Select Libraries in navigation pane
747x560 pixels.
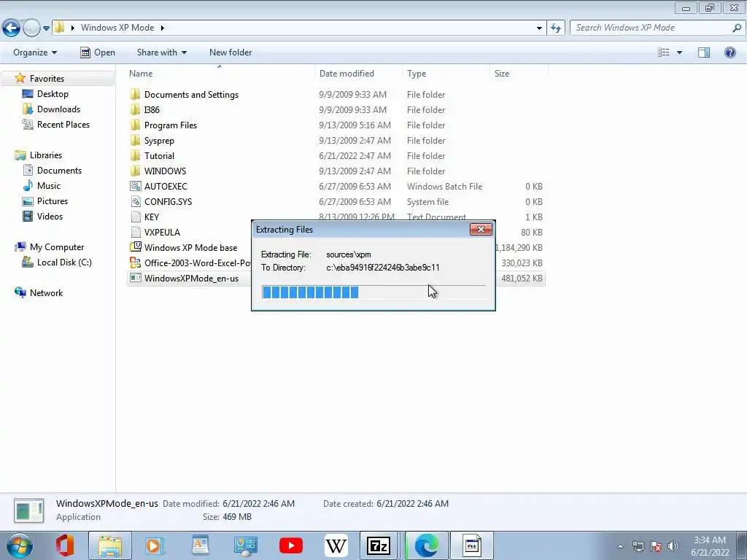click(46, 155)
